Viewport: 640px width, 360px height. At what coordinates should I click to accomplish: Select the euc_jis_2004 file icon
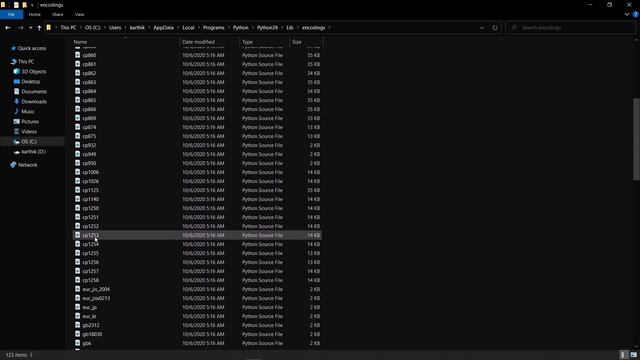click(78, 289)
